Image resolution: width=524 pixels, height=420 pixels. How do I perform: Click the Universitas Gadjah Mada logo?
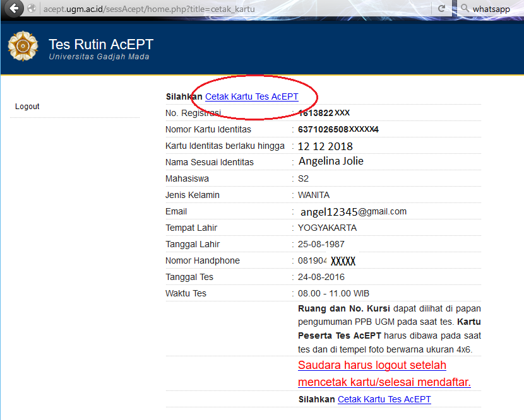[x=23, y=46]
